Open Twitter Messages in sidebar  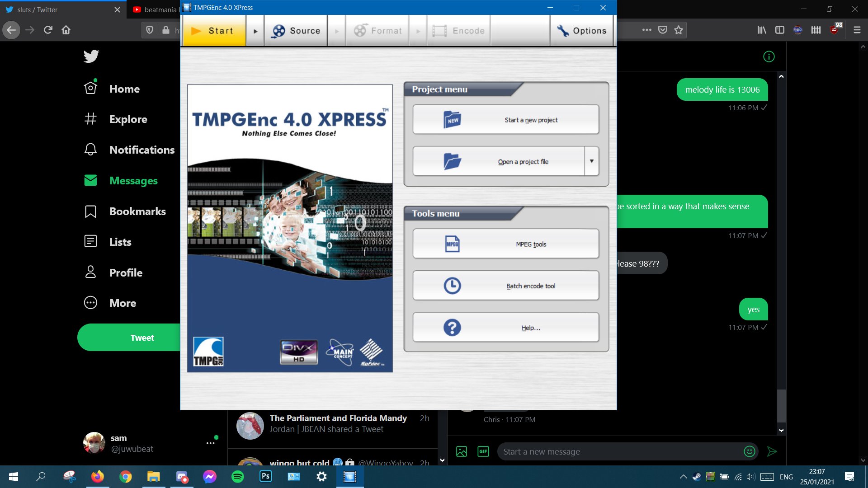tap(133, 181)
